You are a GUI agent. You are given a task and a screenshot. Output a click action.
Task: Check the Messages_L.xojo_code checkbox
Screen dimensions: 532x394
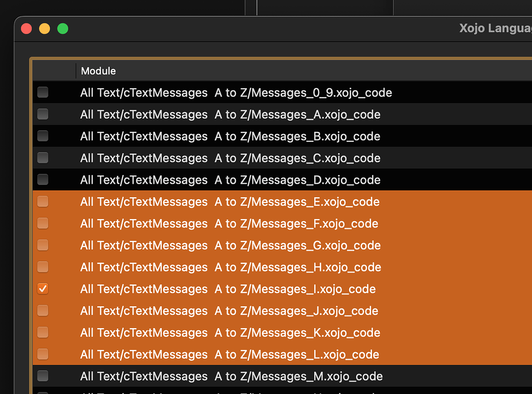point(43,354)
